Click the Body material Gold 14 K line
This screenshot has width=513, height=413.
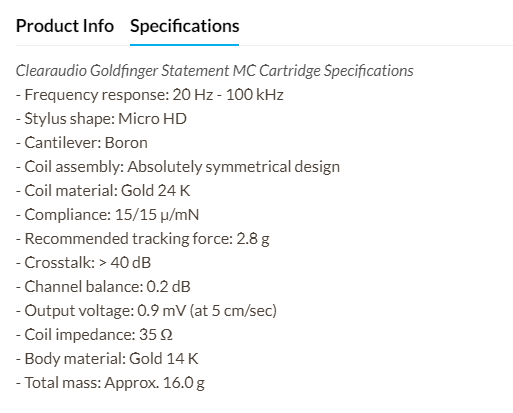pos(107,359)
